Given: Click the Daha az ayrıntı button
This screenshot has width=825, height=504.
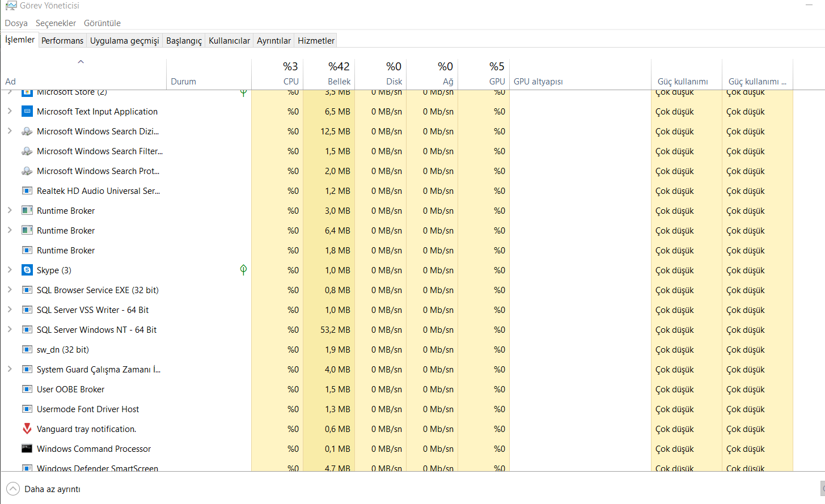Looking at the screenshot, I should click(x=44, y=489).
